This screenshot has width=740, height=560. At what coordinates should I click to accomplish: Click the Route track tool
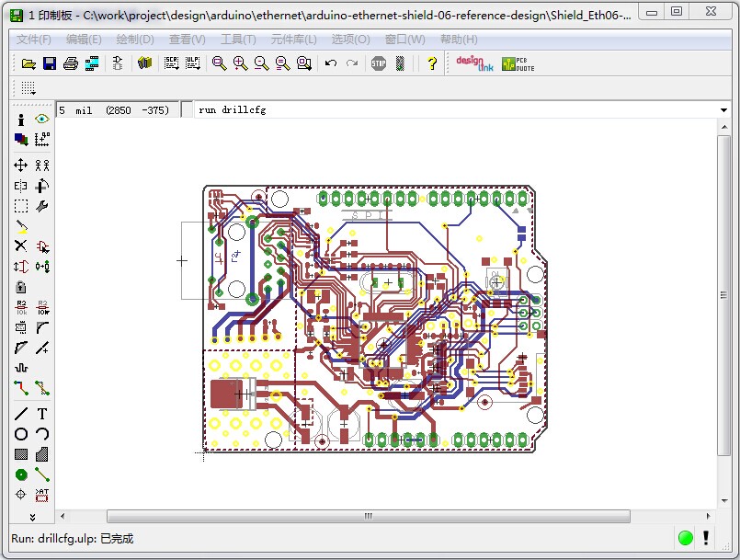[20, 388]
